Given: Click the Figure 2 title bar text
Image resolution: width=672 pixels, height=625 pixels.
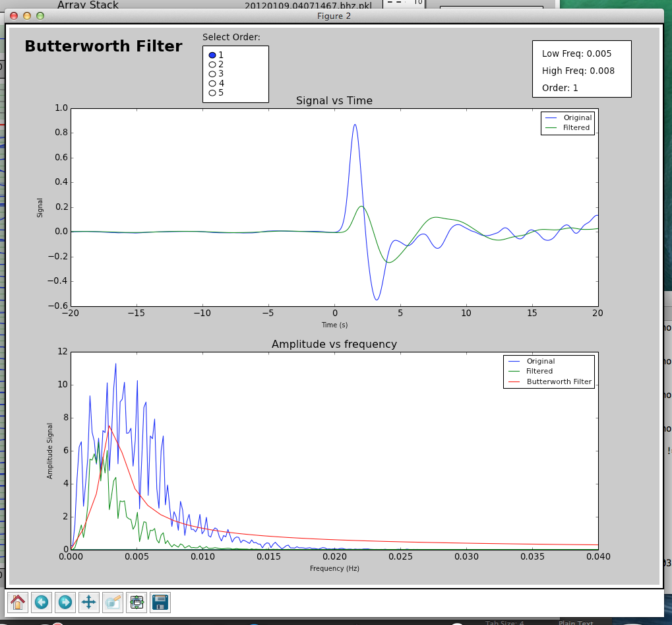Looking at the screenshot, I should (x=334, y=16).
